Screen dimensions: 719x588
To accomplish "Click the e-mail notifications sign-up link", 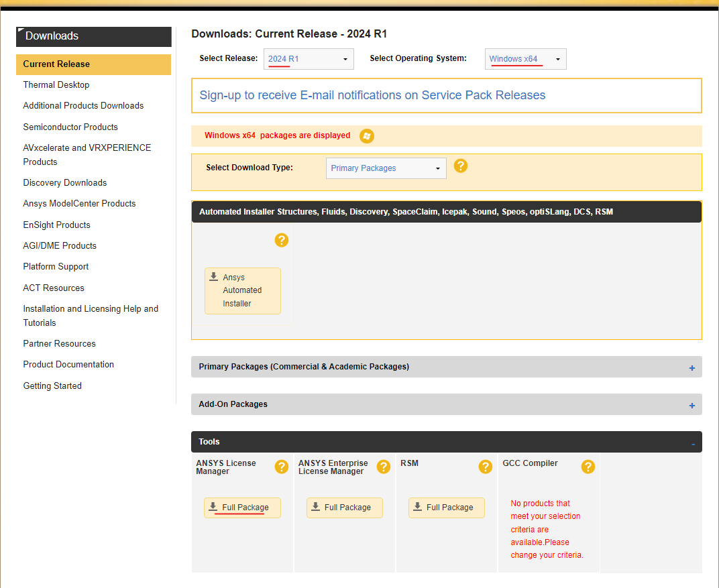I will click(x=372, y=95).
